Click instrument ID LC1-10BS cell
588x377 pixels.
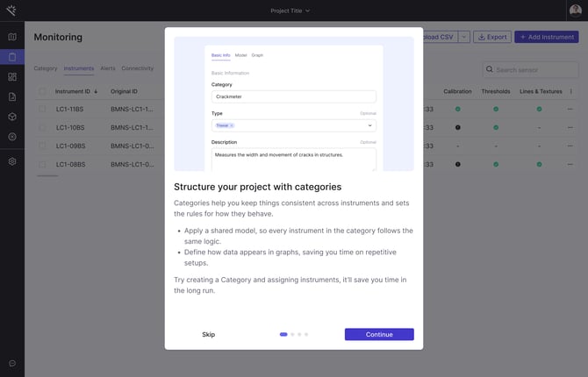tap(70, 127)
